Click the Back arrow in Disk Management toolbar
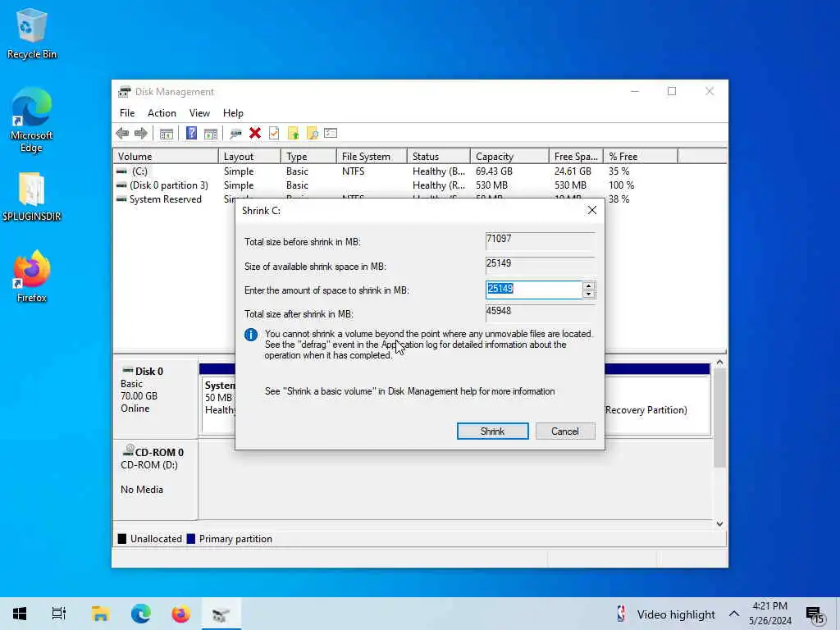The image size is (840, 630). 122,134
